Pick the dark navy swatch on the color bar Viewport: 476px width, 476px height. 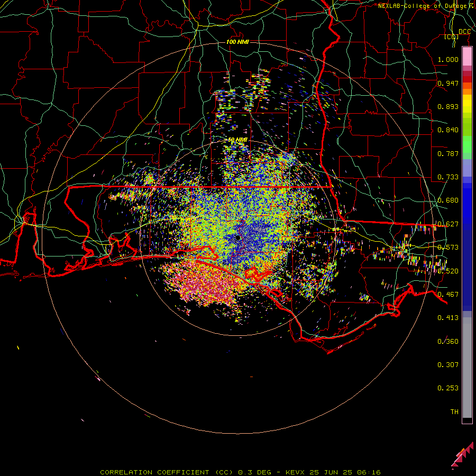tap(467, 267)
